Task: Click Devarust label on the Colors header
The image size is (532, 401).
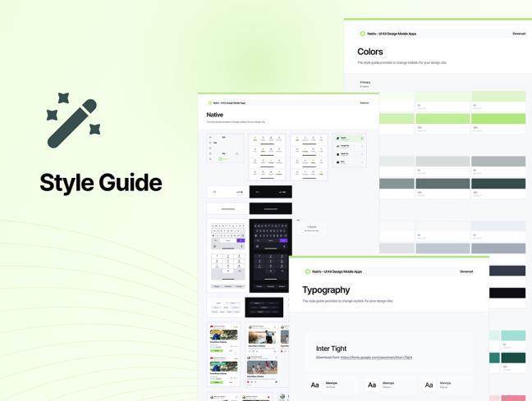Action: coord(519,34)
